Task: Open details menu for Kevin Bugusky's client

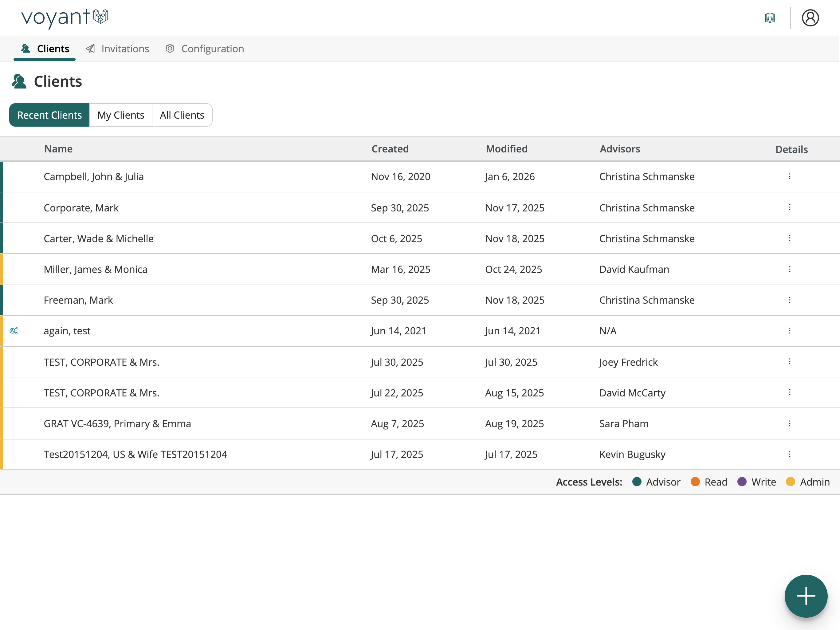Action: 790,454
